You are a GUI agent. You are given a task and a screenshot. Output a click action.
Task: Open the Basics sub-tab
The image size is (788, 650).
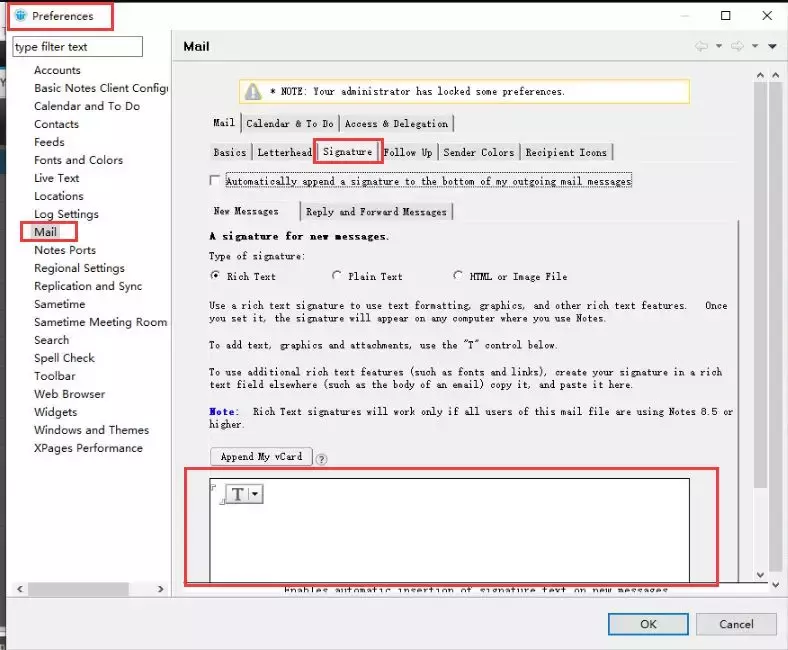tap(230, 152)
